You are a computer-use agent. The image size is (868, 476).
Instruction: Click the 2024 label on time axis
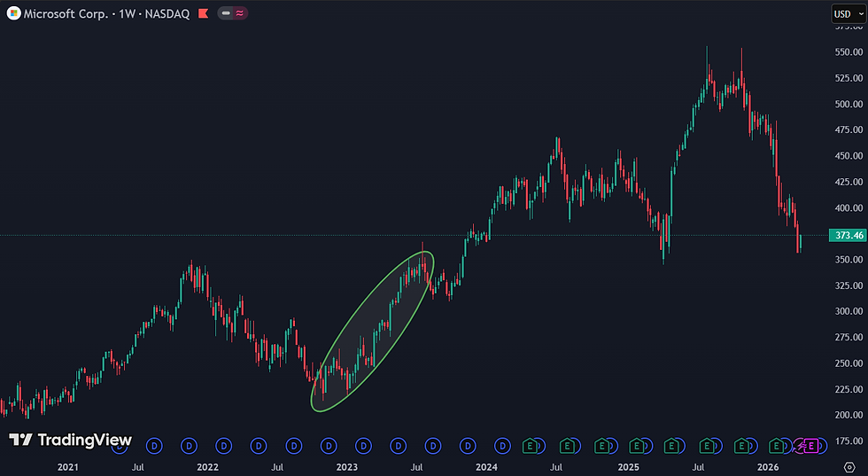[x=486, y=467]
